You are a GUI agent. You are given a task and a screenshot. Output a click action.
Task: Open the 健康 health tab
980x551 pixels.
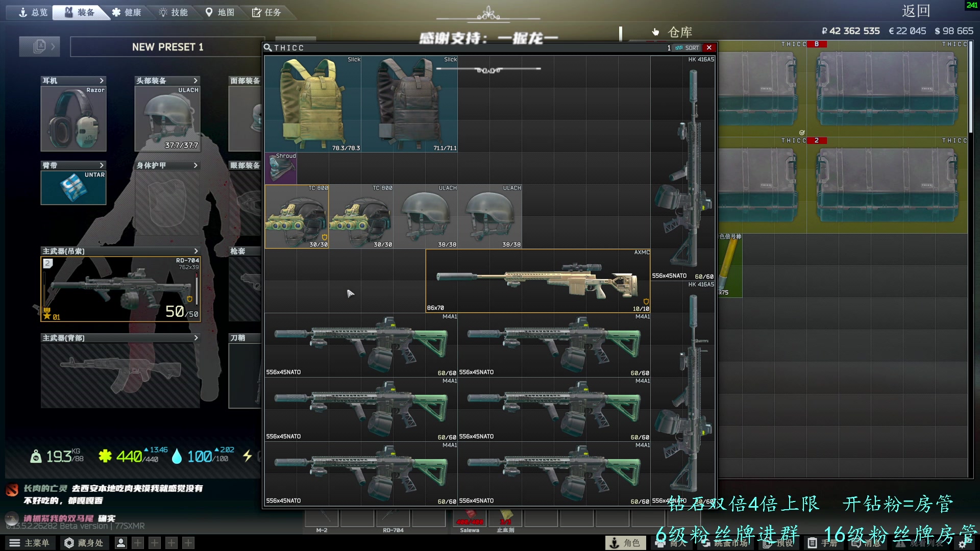[x=127, y=12]
